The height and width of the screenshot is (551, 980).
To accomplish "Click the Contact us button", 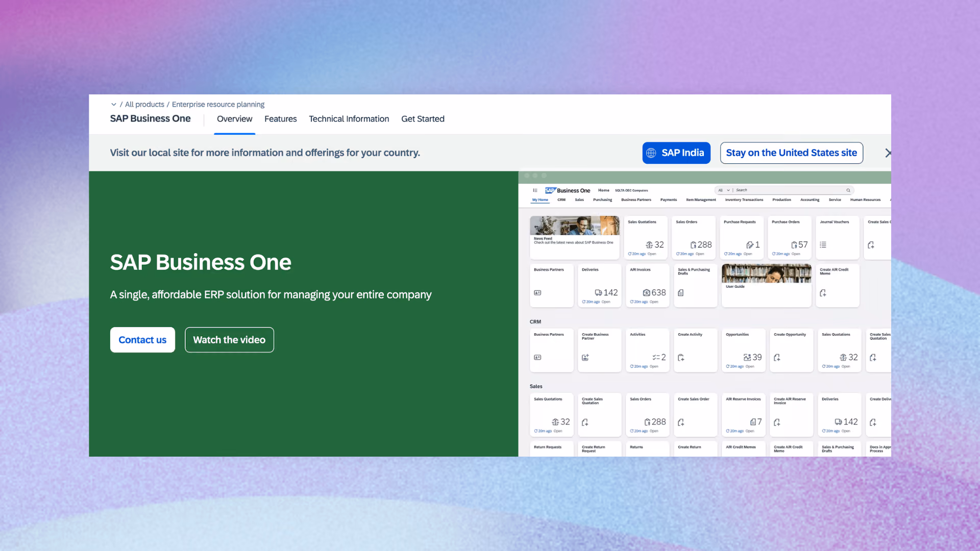I will [x=142, y=340].
